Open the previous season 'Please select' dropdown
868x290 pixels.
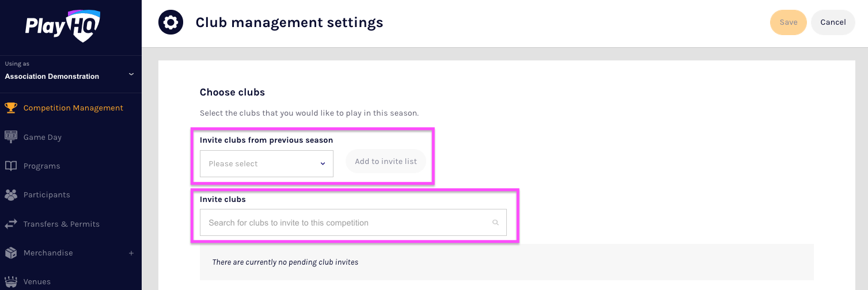click(266, 164)
